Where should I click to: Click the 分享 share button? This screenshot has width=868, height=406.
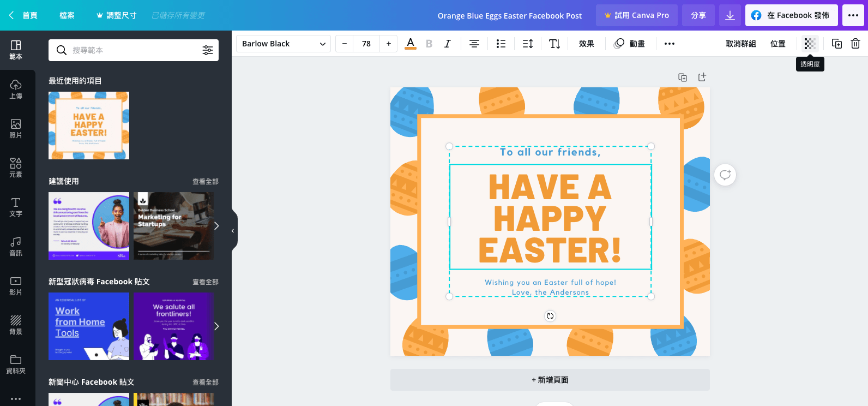[698, 15]
